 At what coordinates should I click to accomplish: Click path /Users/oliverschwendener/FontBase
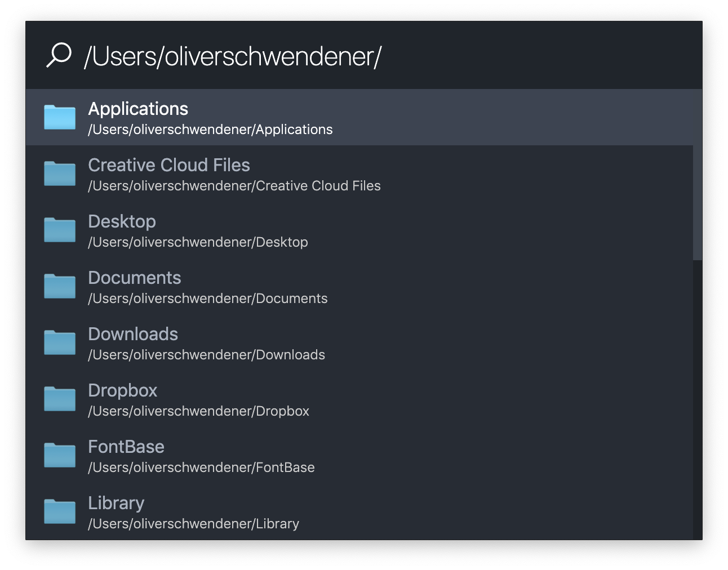pyautogui.click(x=201, y=467)
